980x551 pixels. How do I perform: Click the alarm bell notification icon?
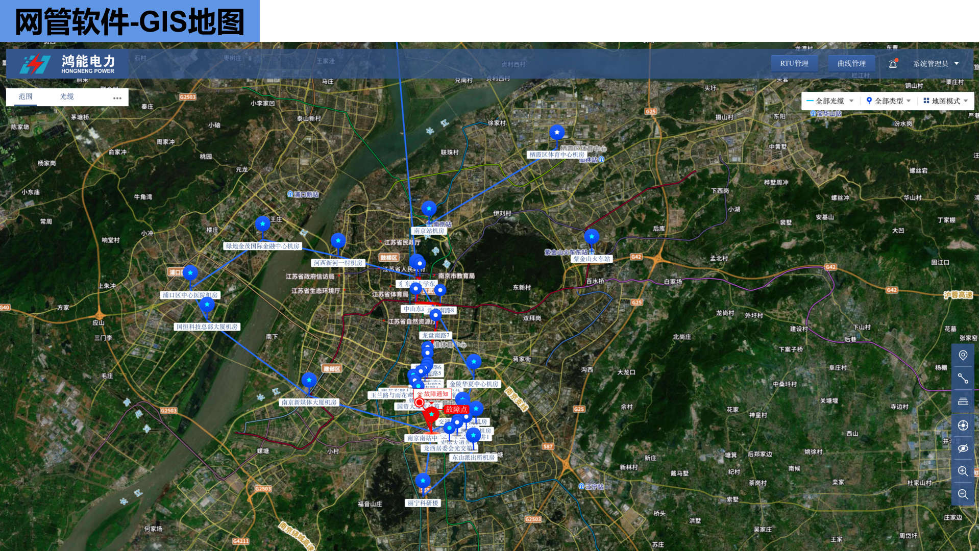click(893, 64)
